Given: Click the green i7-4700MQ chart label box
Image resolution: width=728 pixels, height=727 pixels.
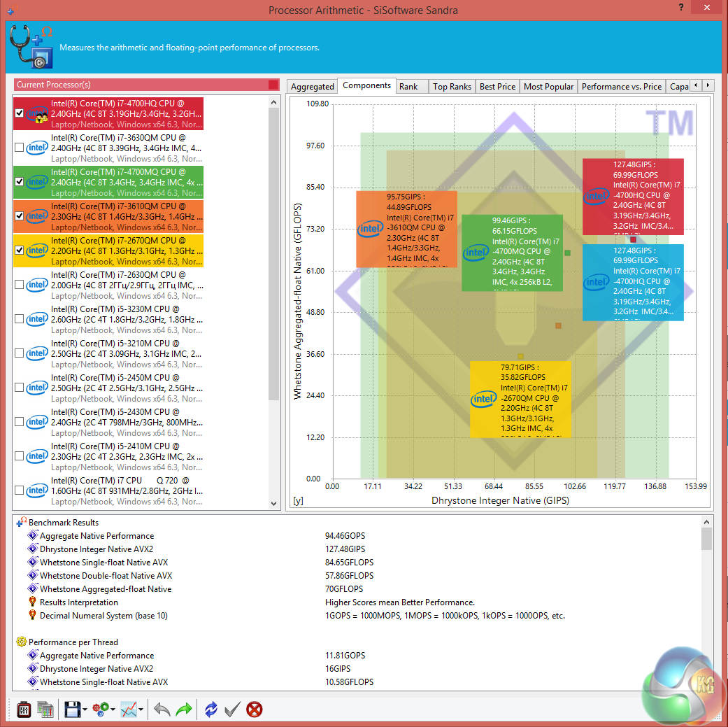Looking at the screenshot, I should (512, 253).
